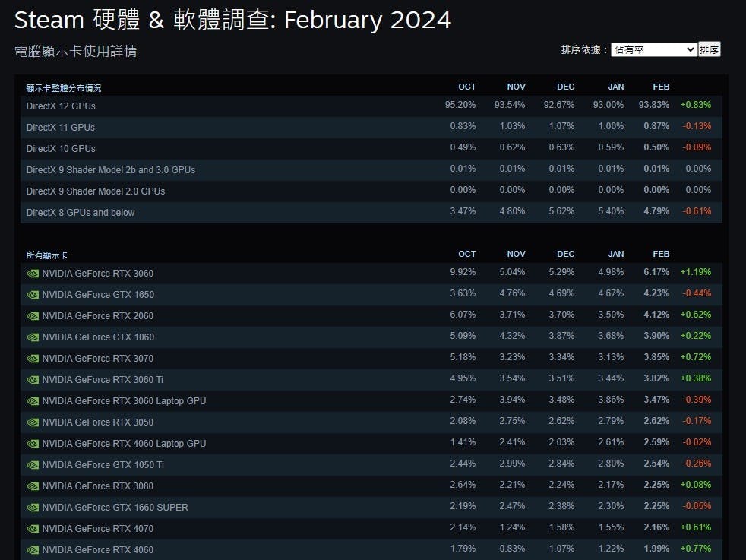Click NVIDIA logo beside GeForce RTX 3080

pos(33,486)
